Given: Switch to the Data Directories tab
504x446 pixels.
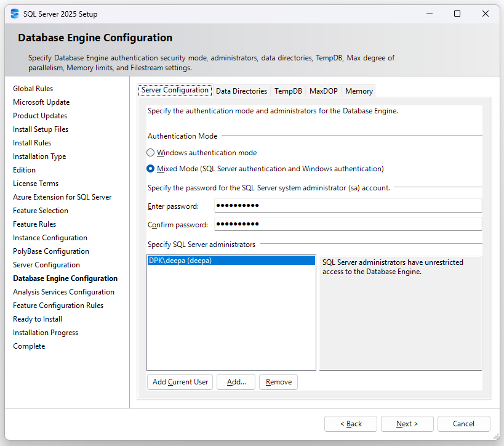Looking at the screenshot, I should click(x=241, y=91).
